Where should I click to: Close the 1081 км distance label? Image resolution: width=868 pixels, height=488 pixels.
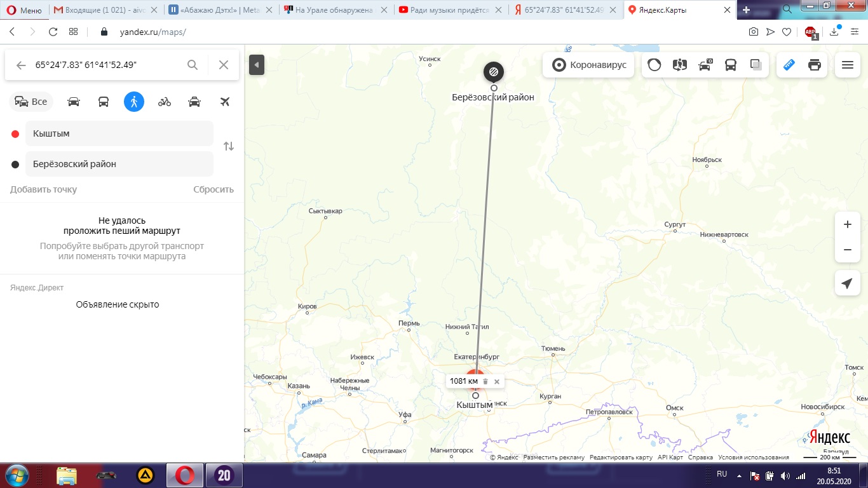(x=497, y=381)
